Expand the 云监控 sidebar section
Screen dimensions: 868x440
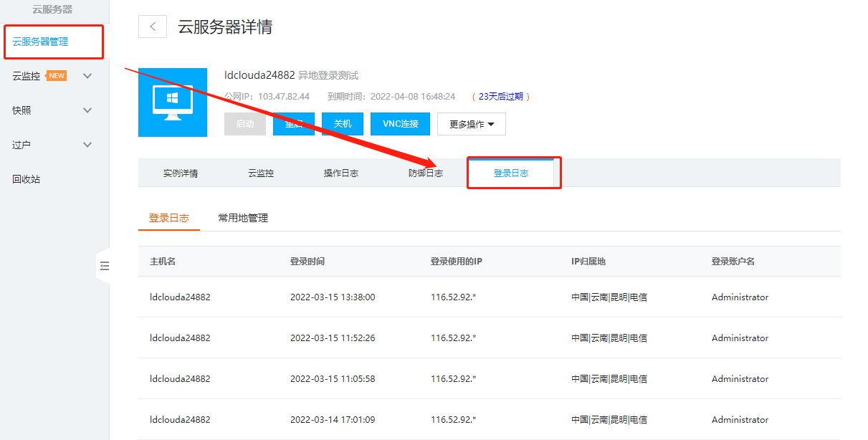(x=87, y=75)
